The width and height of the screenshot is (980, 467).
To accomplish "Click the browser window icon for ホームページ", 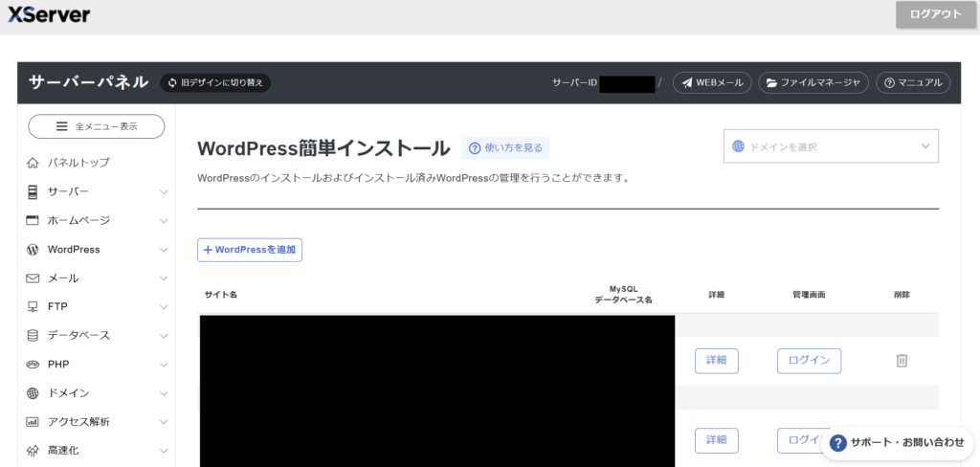I will pyautogui.click(x=33, y=220).
